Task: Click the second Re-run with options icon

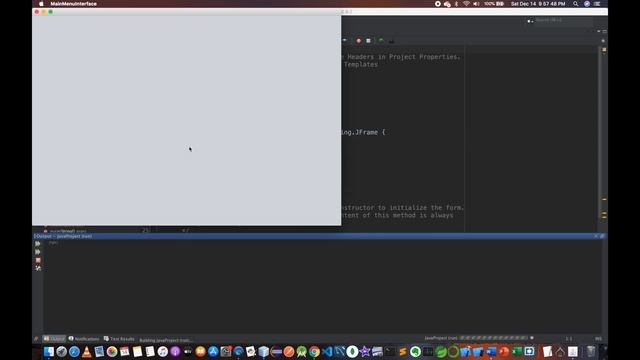Action: (x=38, y=252)
